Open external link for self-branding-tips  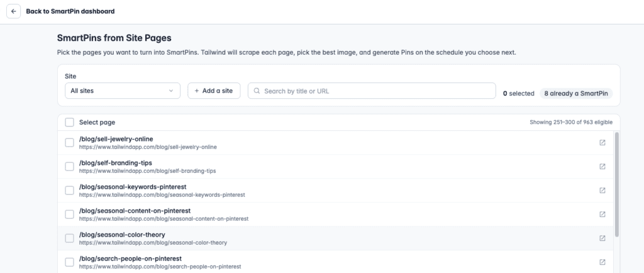click(x=602, y=166)
